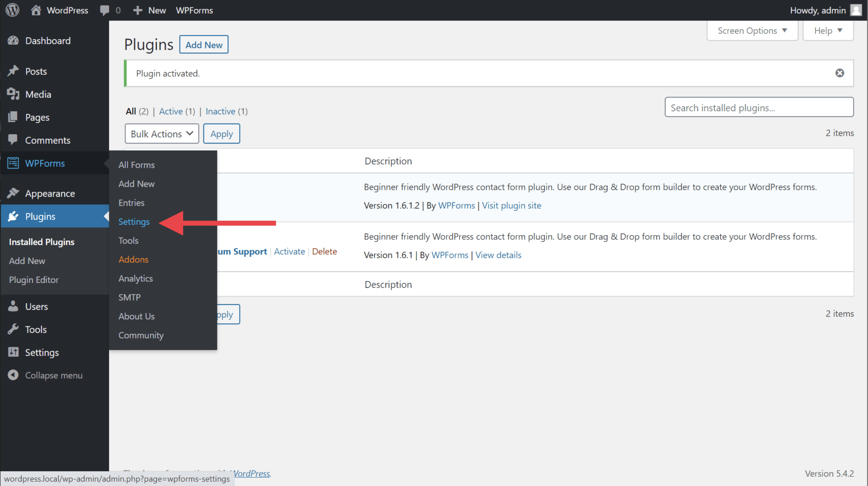
Task: Dismiss the Plugin activated notice
Action: click(x=840, y=73)
